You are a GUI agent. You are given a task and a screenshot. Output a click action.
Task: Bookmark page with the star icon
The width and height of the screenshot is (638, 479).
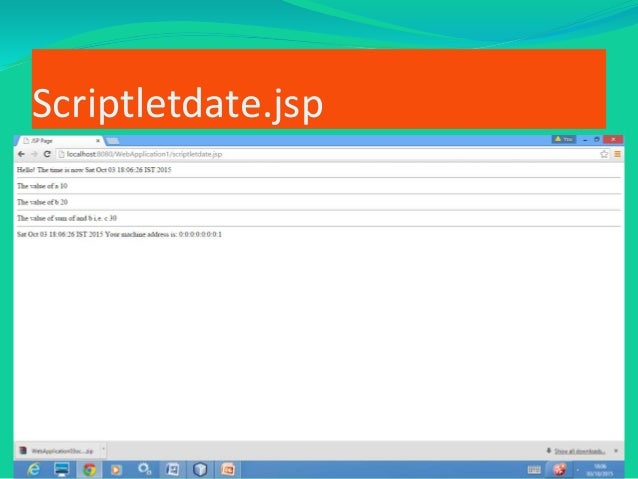(x=604, y=154)
